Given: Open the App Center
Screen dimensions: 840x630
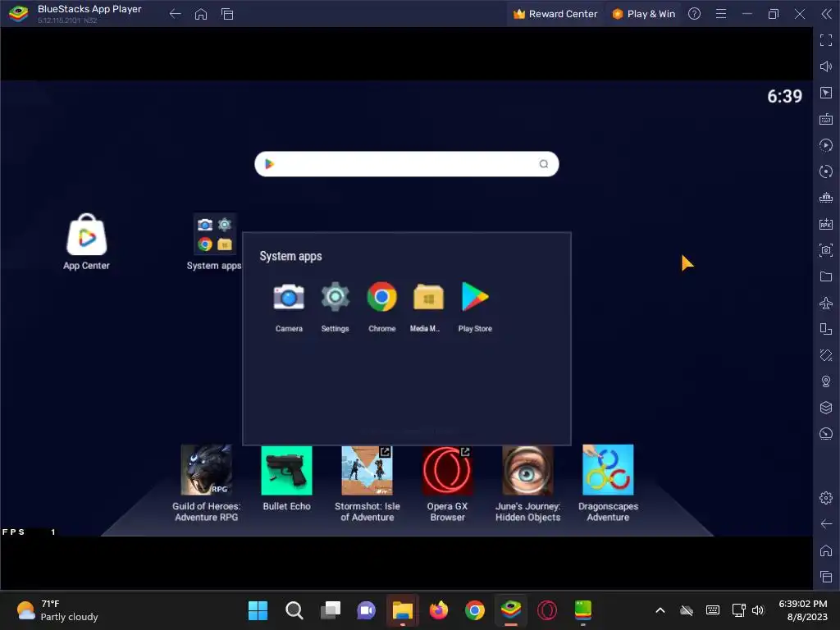Looking at the screenshot, I should [x=86, y=235].
